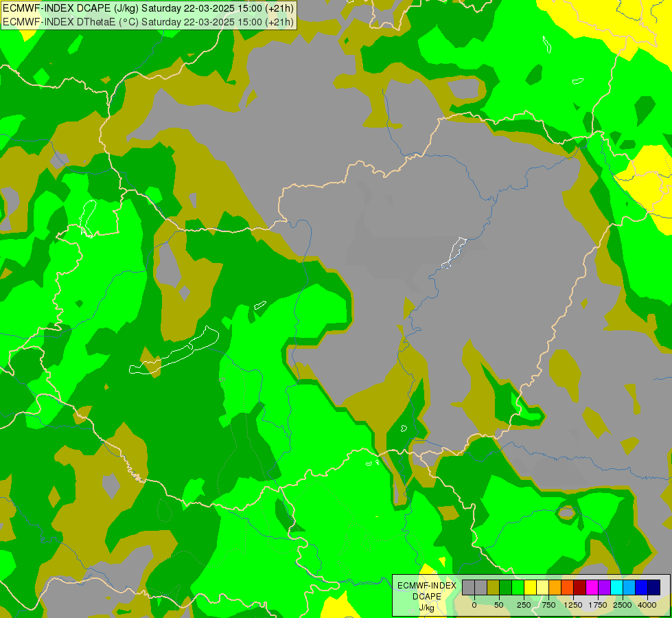Click the dark red legend swatch

pyautogui.click(x=580, y=587)
